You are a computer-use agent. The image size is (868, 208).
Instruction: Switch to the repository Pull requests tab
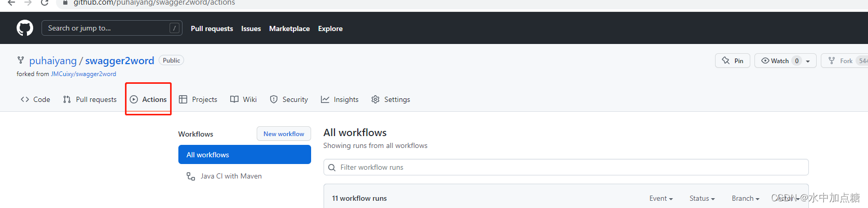(90, 99)
